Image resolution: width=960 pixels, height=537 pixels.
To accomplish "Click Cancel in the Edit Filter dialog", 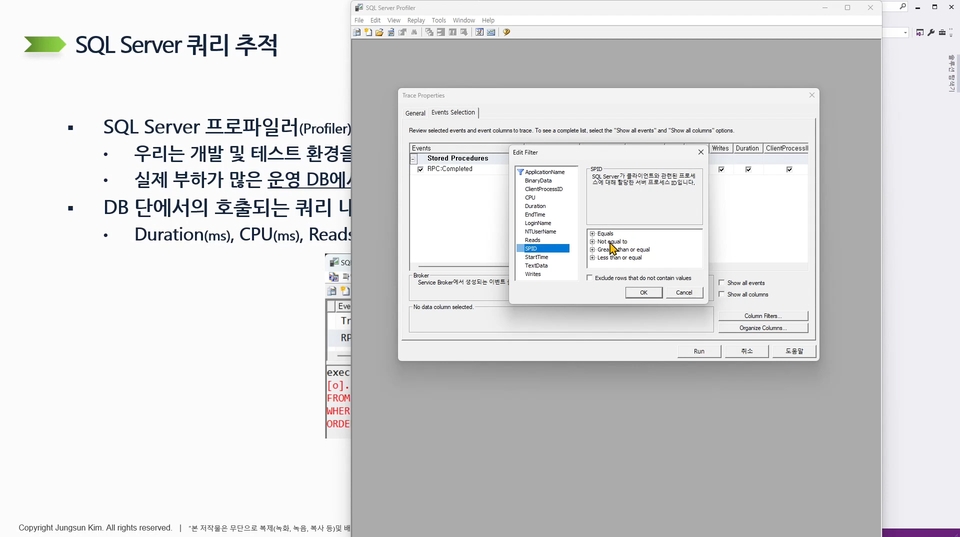I will click(x=684, y=293).
